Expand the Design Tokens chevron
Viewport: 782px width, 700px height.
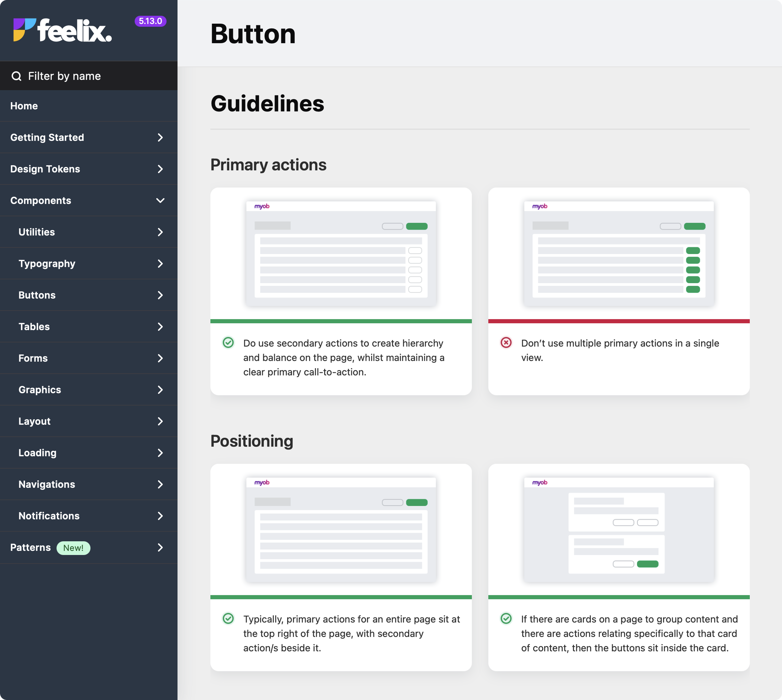(160, 169)
